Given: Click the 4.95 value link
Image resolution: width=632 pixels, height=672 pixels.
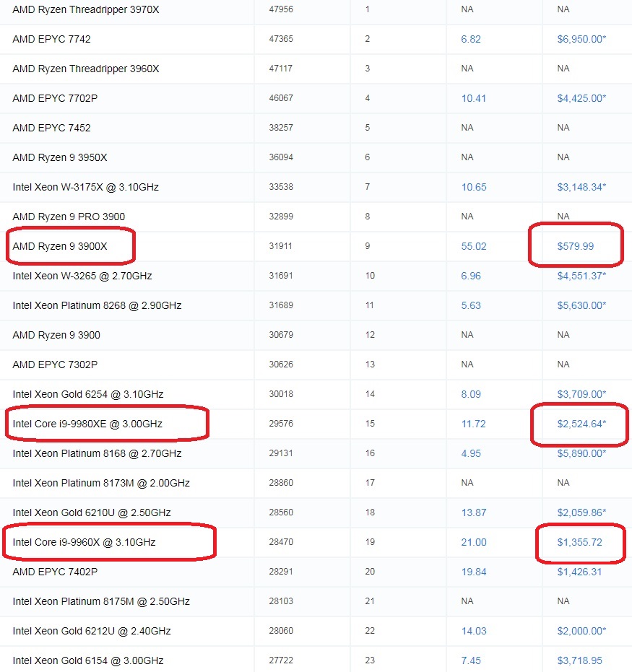Looking at the screenshot, I should [x=471, y=453].
